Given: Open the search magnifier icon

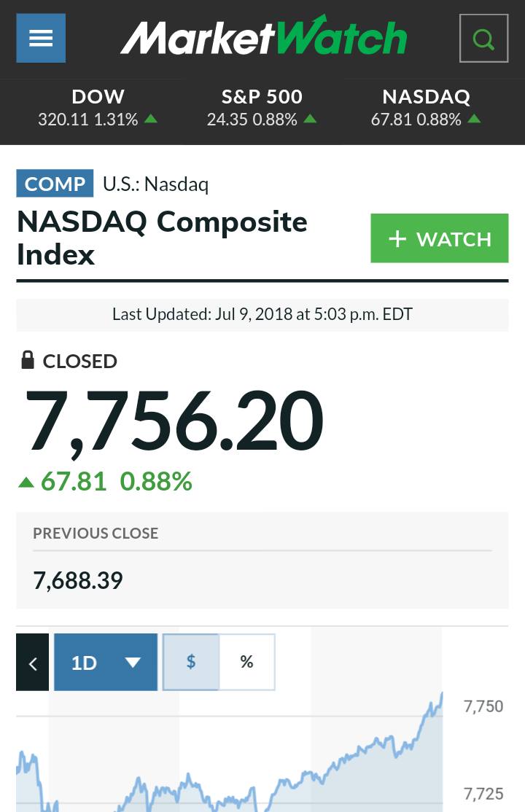Looking at the screenshot, I should click(483, 38).
